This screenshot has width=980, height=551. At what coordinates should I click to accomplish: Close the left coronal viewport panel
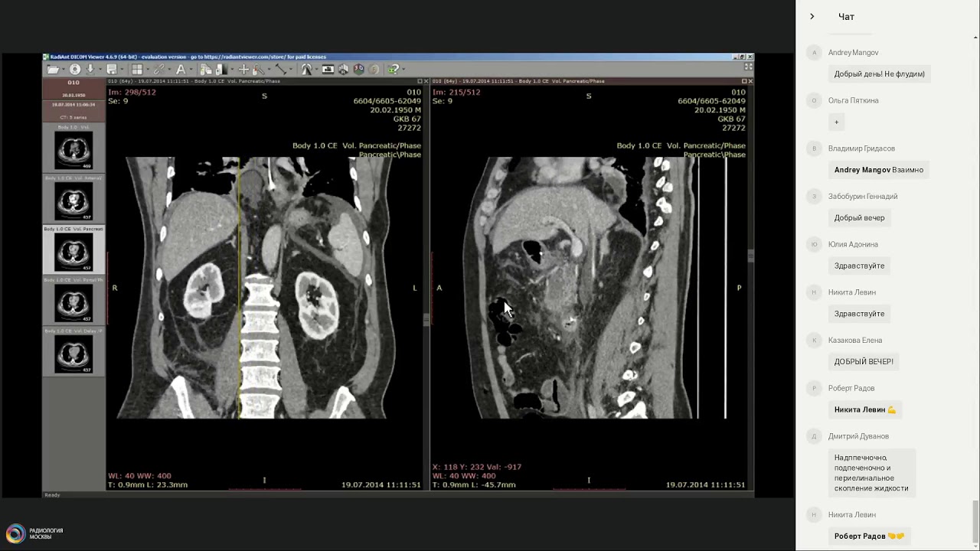[425, 81]
